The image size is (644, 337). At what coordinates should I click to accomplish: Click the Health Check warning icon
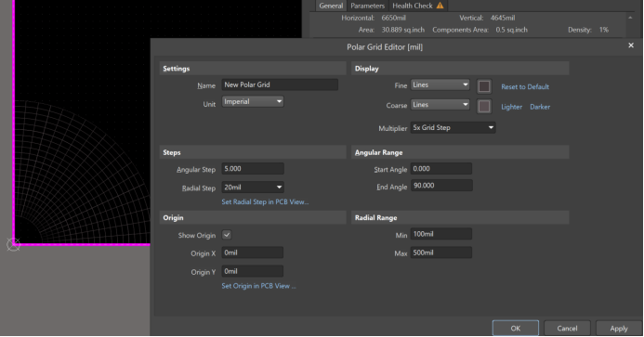[x=440, y=6]
